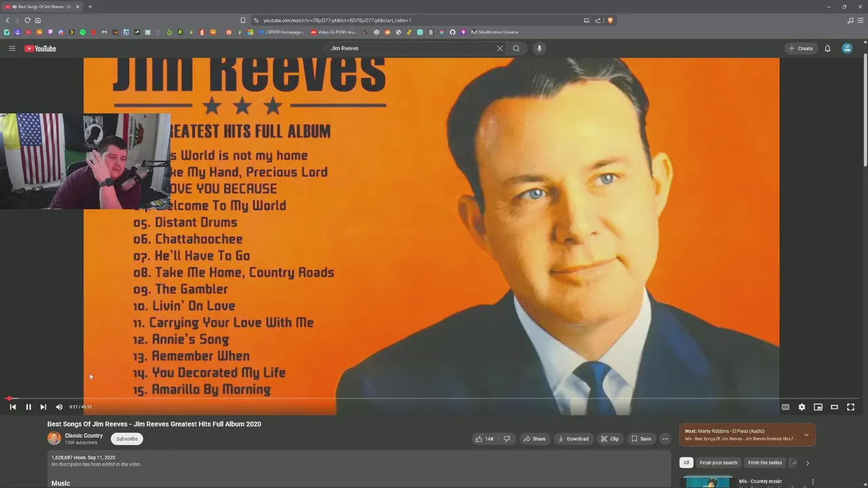
Task: Save the video to a playlist
Action: click(641, 439)
